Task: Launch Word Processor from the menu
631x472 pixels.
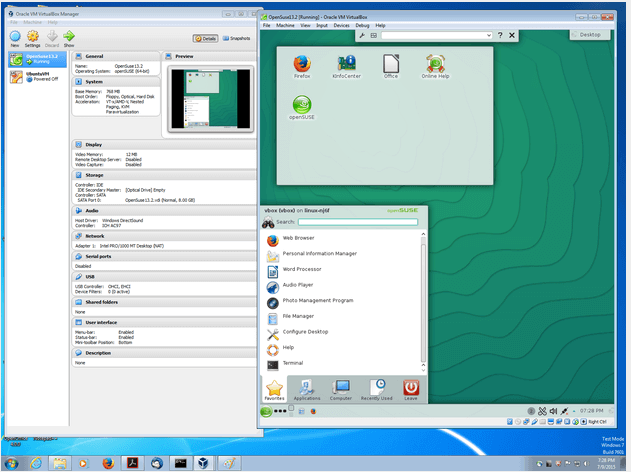Action: click(x=341, y=270)
